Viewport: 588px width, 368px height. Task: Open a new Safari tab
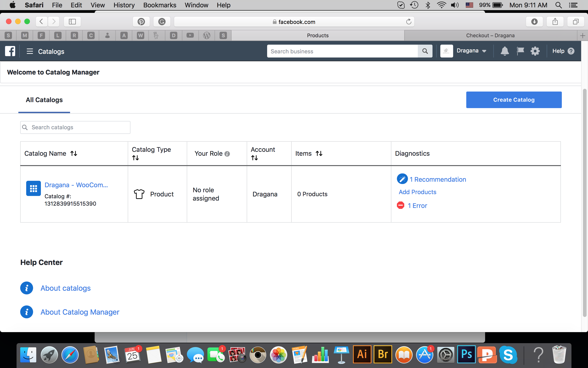pos(582,35)
